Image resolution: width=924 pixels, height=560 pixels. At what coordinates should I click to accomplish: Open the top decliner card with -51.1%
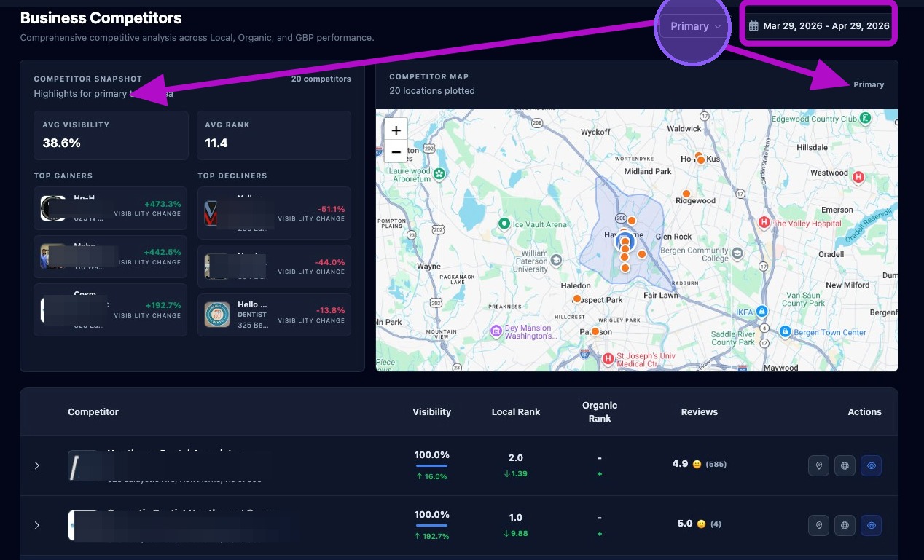(274, 213)
